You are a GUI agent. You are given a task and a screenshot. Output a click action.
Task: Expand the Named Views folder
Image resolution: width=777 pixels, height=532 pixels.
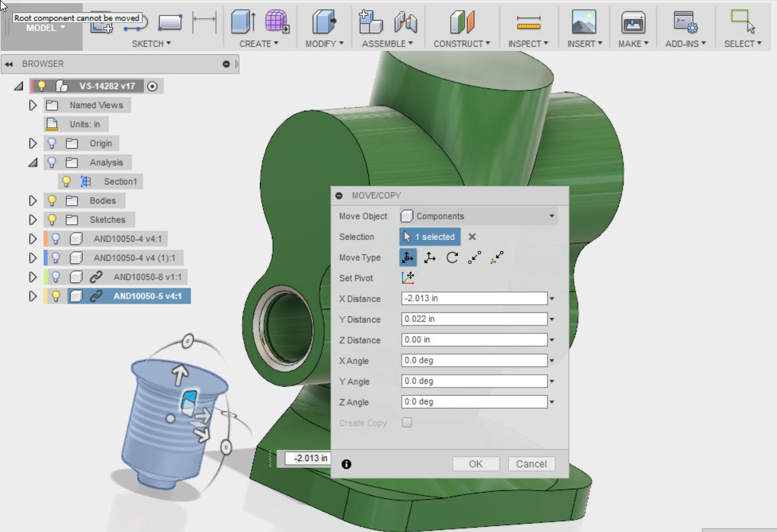point(33,105)
